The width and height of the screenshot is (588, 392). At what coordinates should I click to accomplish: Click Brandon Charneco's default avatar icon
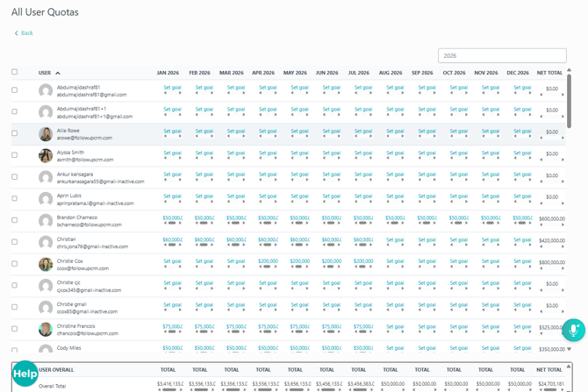46,221
